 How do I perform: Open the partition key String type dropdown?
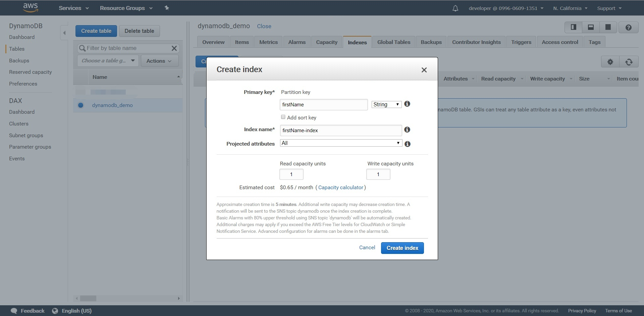(386, 104)
